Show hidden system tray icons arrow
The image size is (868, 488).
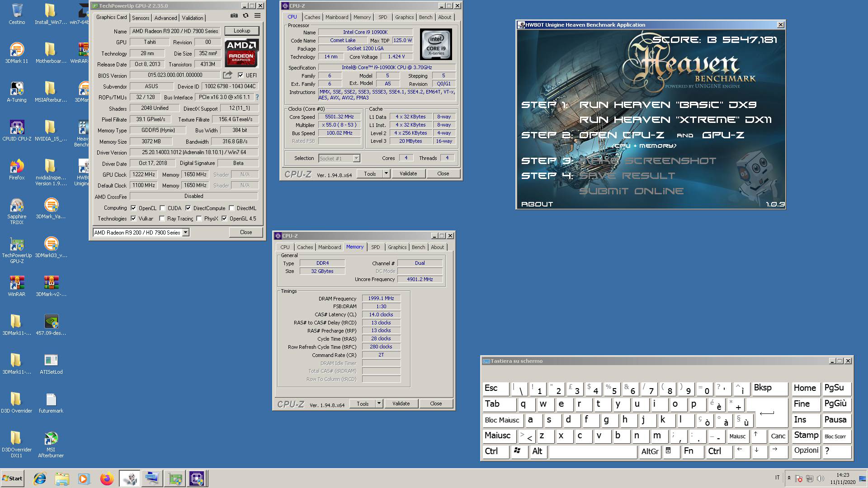tap(789, 478)
